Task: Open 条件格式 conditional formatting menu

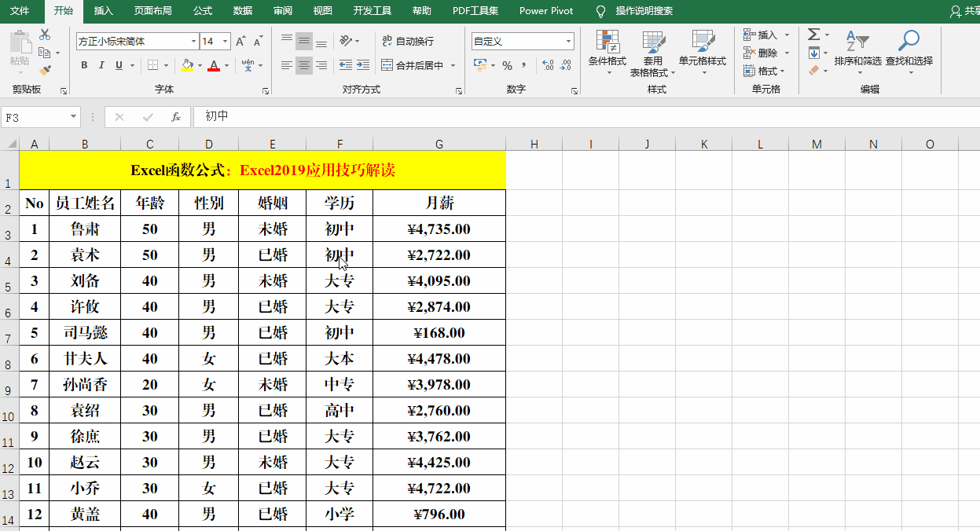Action: 607,53
